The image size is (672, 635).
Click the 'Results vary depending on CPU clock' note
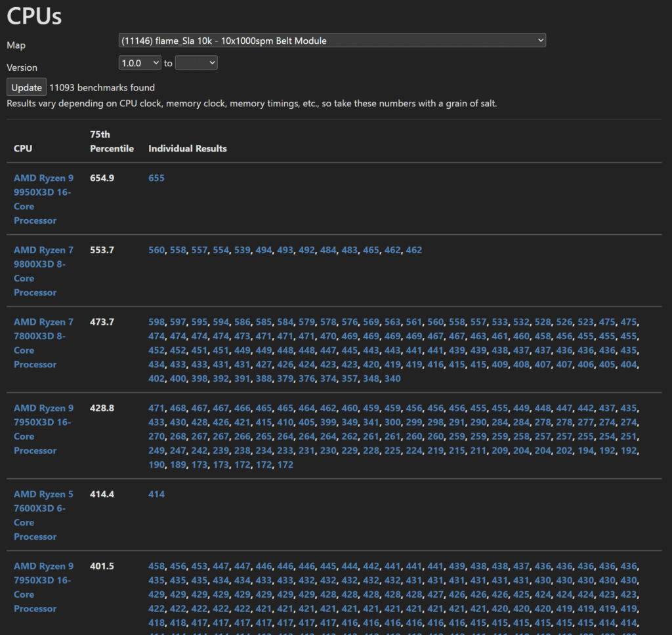click(x=252, y=103)
